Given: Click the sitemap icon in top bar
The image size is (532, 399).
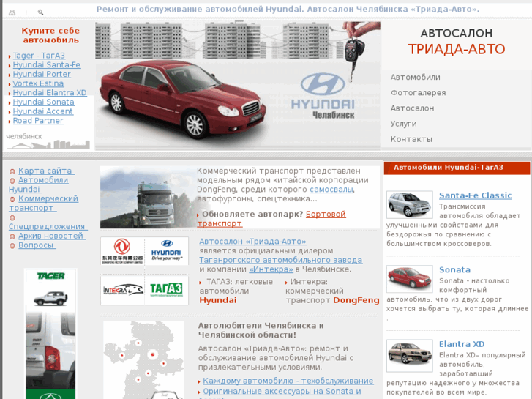Looking at the screenshot, I should click(12, 12).
